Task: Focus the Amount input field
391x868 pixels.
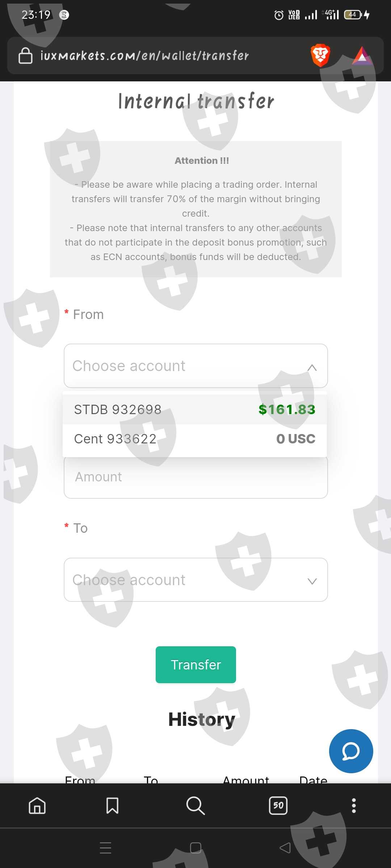Action: [x=195, y=477]
